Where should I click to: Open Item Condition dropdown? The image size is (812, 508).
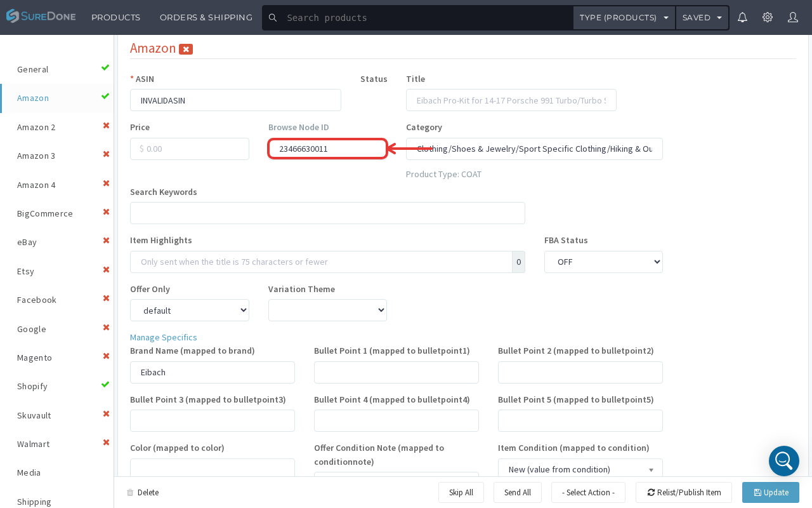click(580, 469)
